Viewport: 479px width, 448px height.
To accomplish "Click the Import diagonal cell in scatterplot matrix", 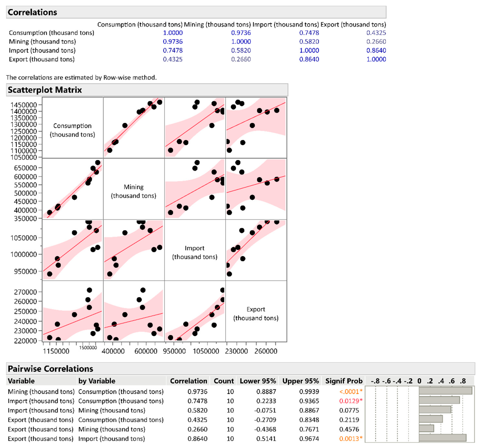I will point(195,250).
